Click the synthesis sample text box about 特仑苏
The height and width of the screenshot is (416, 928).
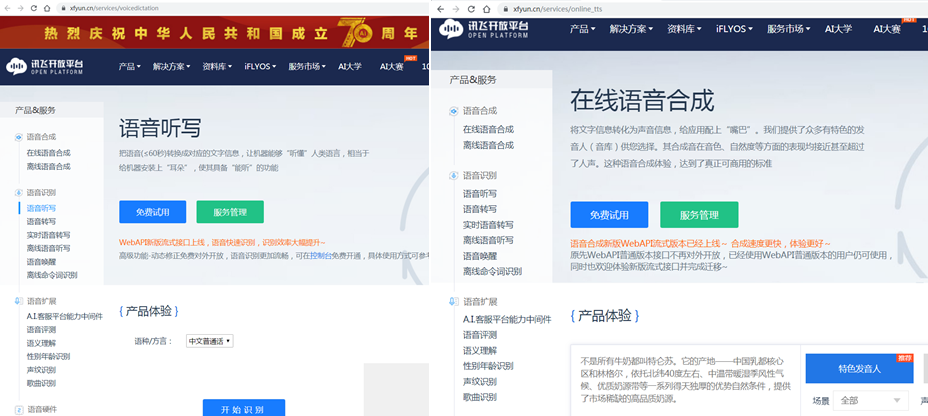tap(685, 380)
